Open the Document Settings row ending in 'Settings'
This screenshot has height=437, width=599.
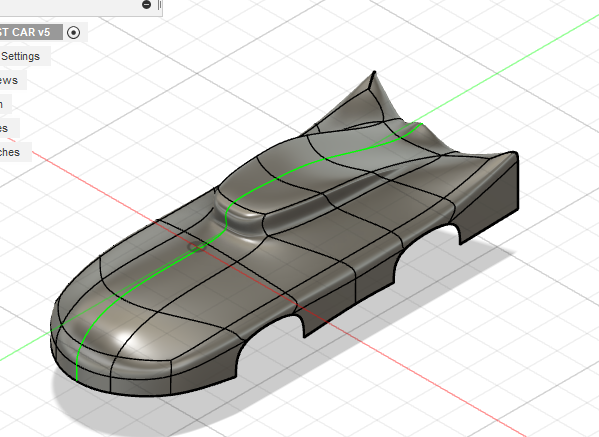(25, 56)
